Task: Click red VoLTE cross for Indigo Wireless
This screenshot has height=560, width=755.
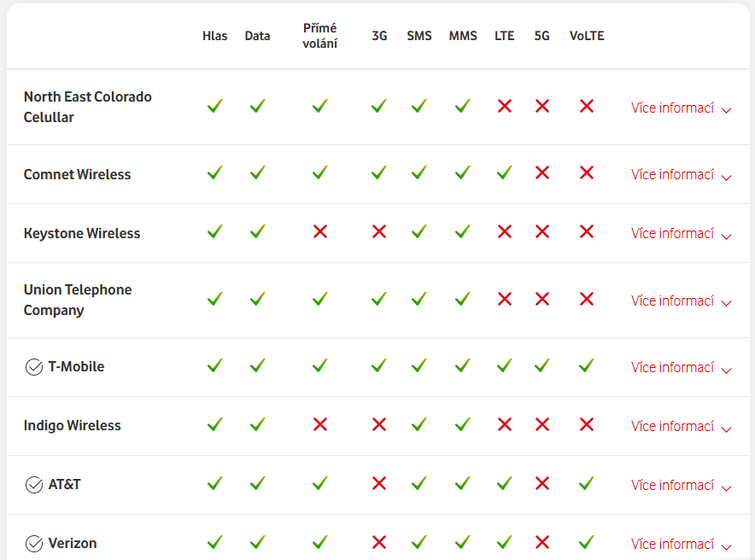Action: pos(587,425)
